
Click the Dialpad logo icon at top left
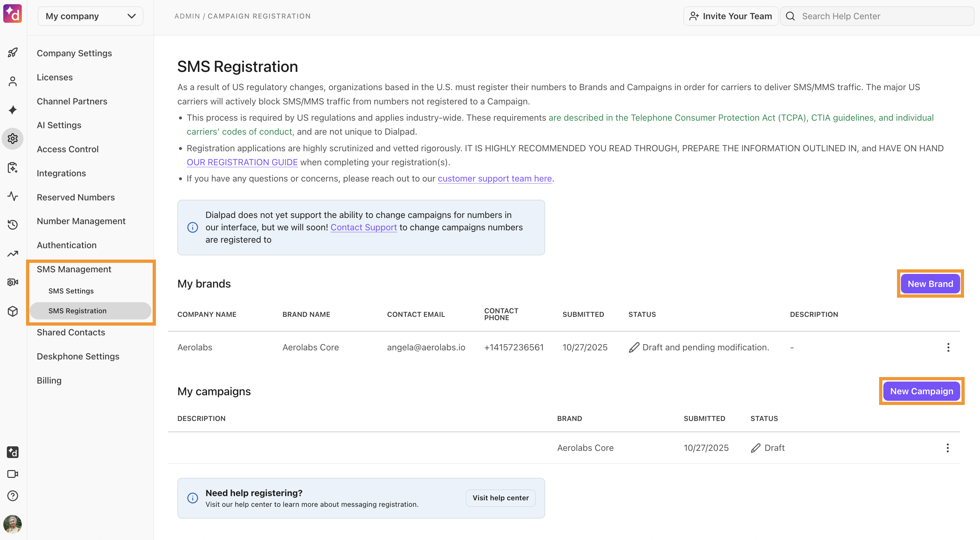click(13, 14)
